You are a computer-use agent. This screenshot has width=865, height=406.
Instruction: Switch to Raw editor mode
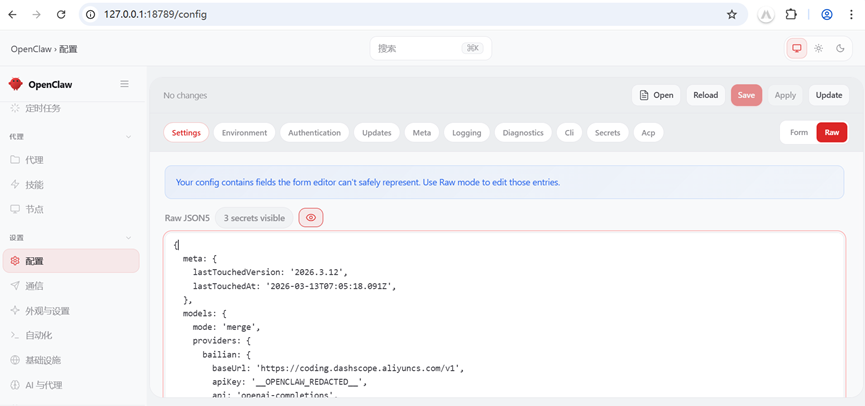[x=831, y=132]
